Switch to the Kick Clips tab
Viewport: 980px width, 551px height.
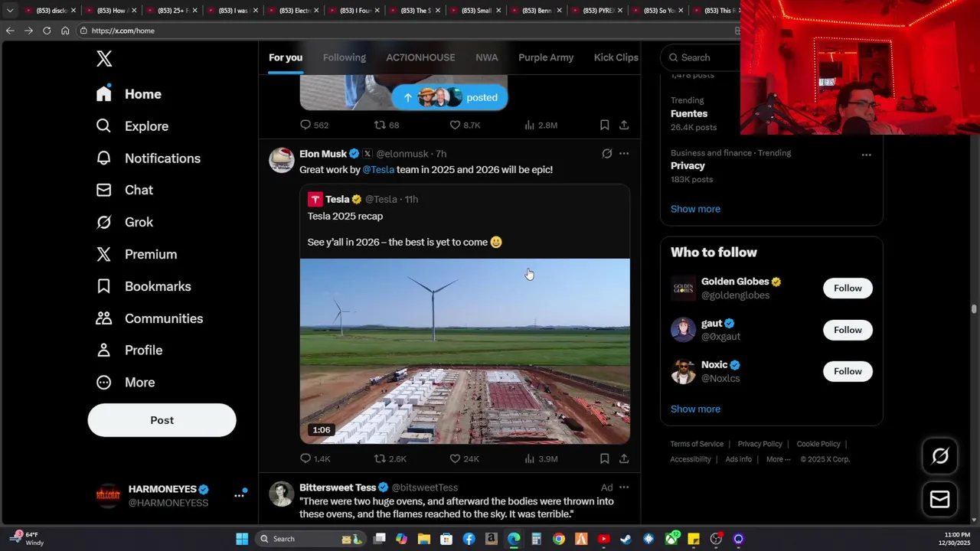click(616, 57)
